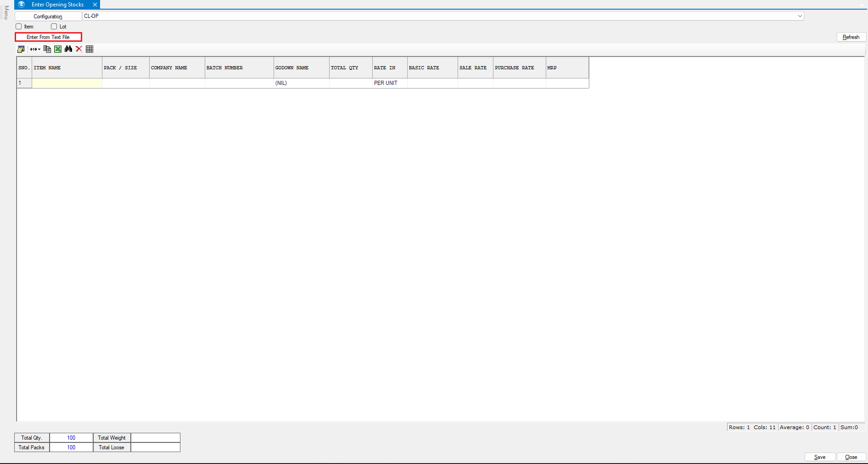Expand the CL-OP configuration dropdown

[800, 16]
